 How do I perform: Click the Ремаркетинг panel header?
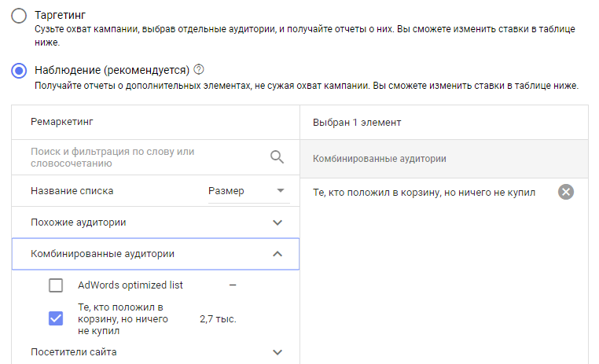click(x=57, y=122)
